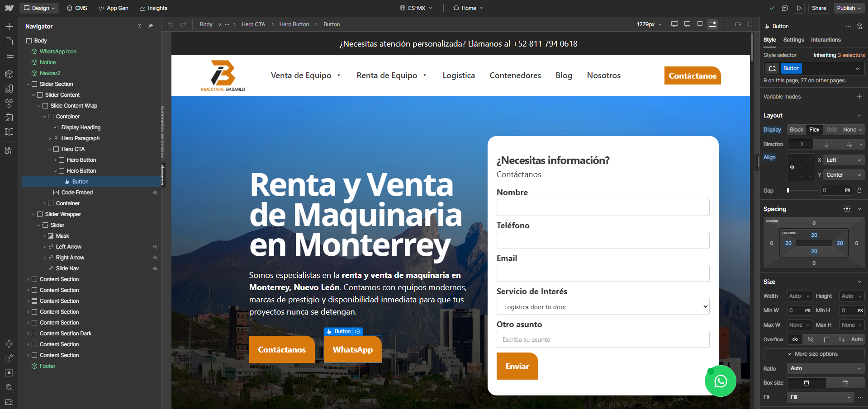Click the undo arrow
The image size is (868, 409).
171,24
